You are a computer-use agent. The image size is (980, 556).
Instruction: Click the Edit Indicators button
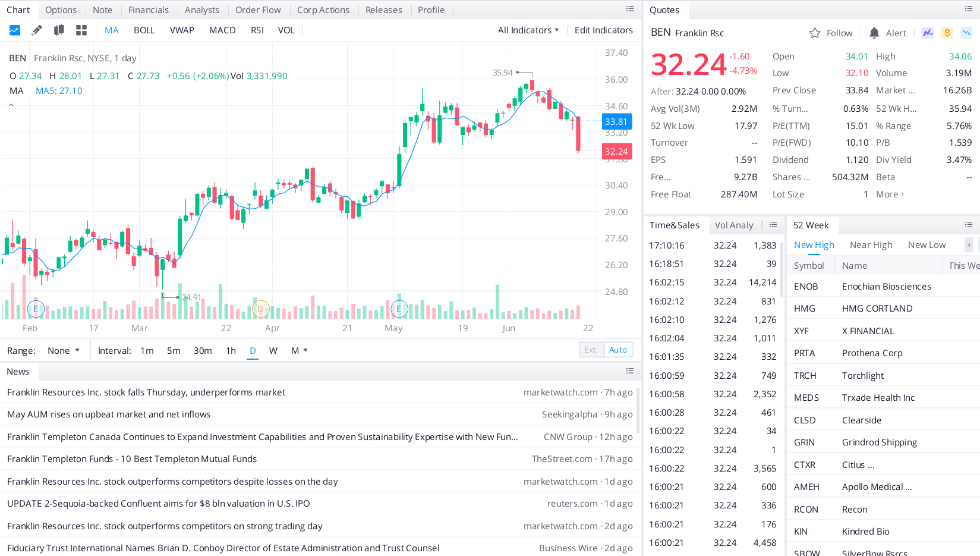tap(603, 30)
